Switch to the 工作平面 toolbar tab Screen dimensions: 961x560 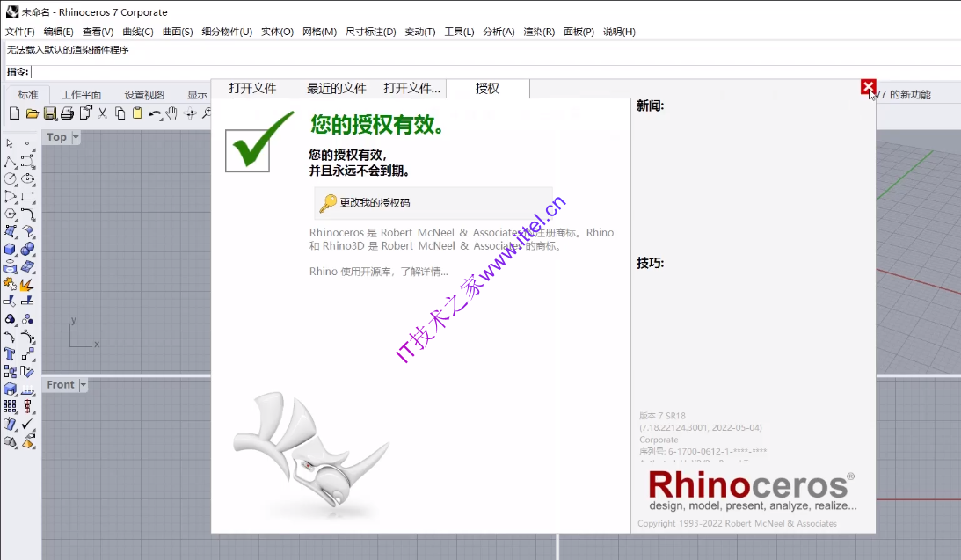pos(81,94)
